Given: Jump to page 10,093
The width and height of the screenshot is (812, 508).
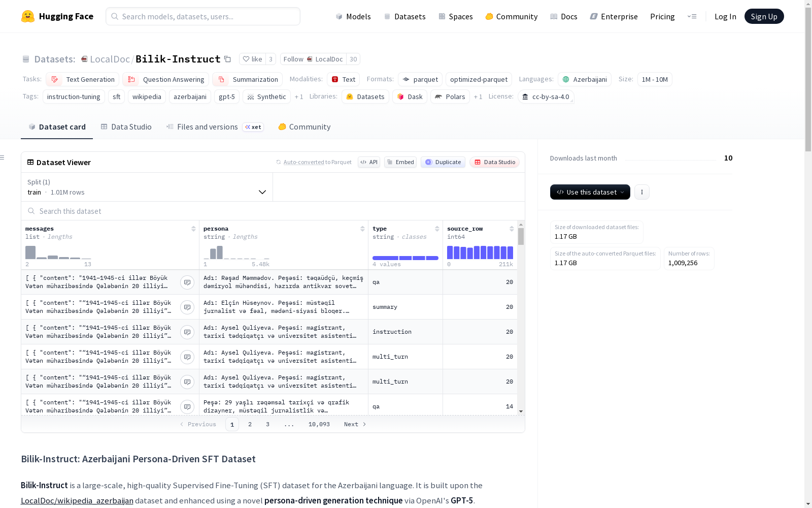Looking at the screenshot, I should [319, 424].
